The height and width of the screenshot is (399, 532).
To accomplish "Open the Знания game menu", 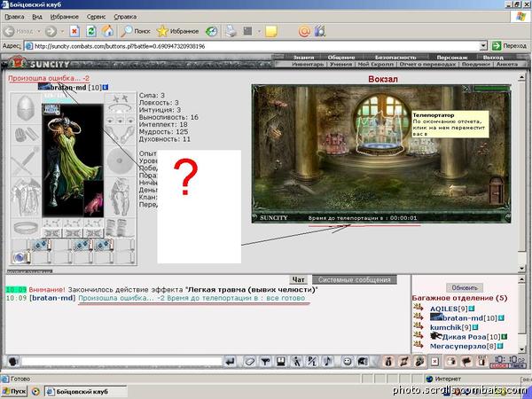I will click(303, 58).
